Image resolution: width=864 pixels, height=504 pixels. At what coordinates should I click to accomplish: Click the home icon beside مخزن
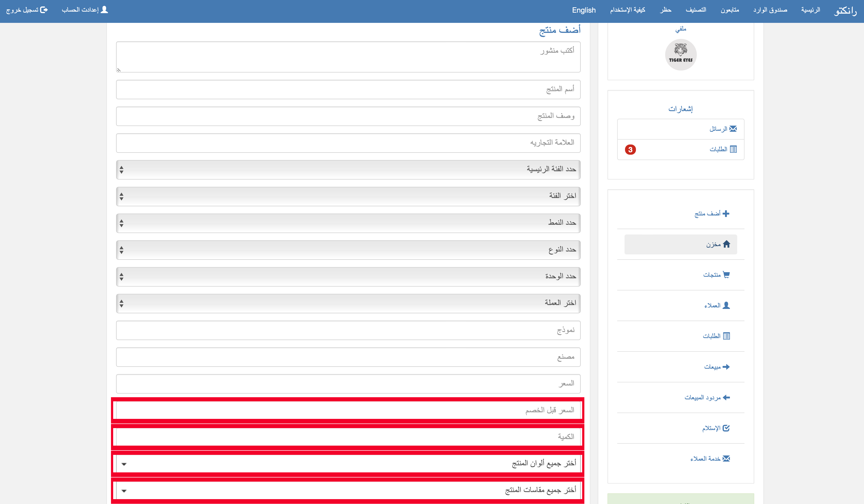coord(726,244)
